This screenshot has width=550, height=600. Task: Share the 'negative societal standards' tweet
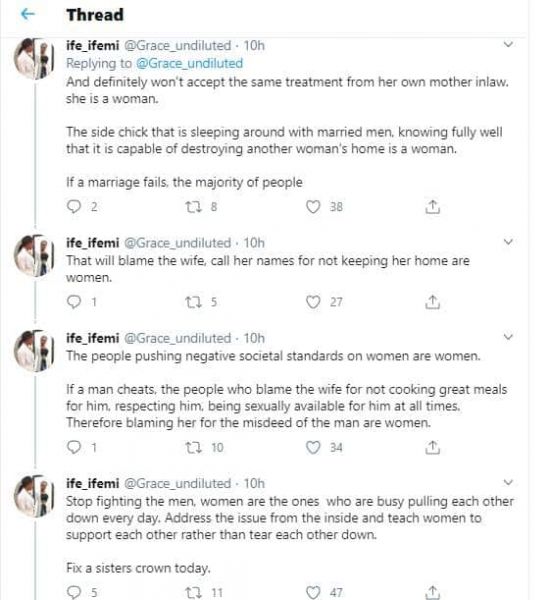pyautogui.click(x=432, y=447)
